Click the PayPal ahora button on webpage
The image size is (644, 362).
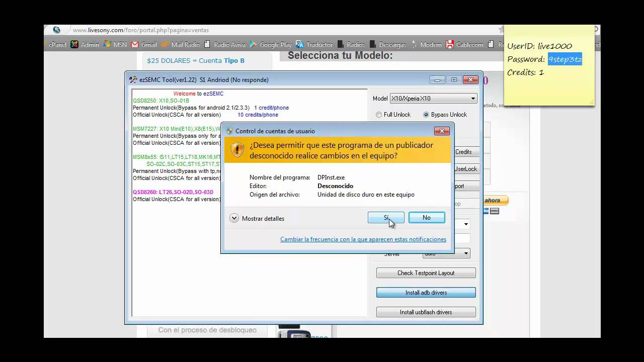point(496,201)
